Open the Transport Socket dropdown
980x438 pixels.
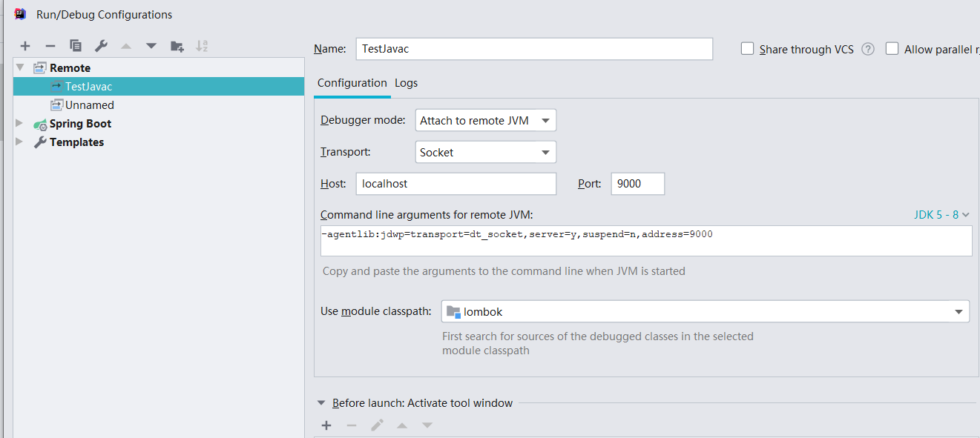pyautogui.click(x=485, y=153)
